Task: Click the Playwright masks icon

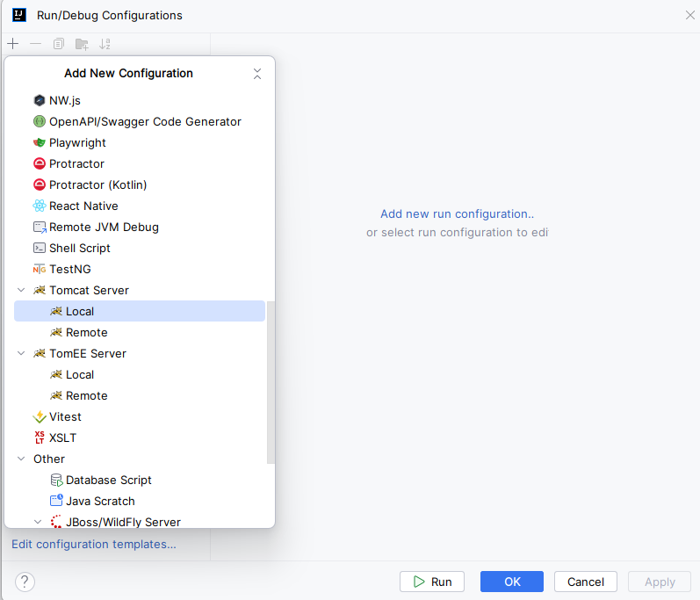Action: (40, 142)
